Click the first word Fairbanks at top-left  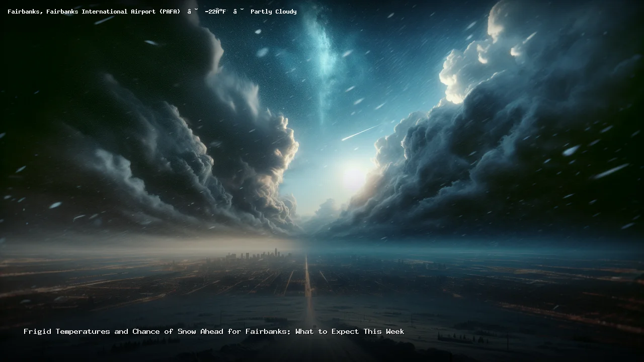(25, 12)
